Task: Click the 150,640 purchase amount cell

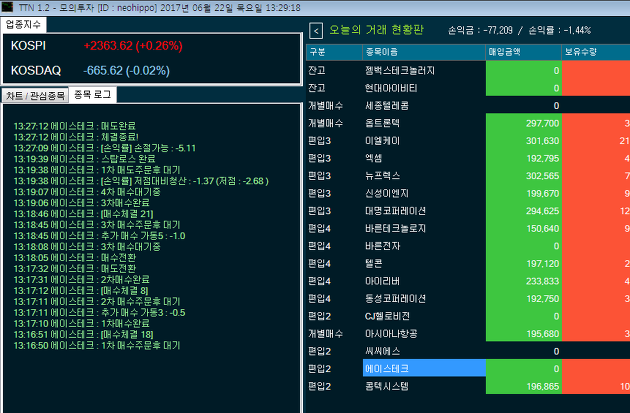Action: [x=524, y=228]
